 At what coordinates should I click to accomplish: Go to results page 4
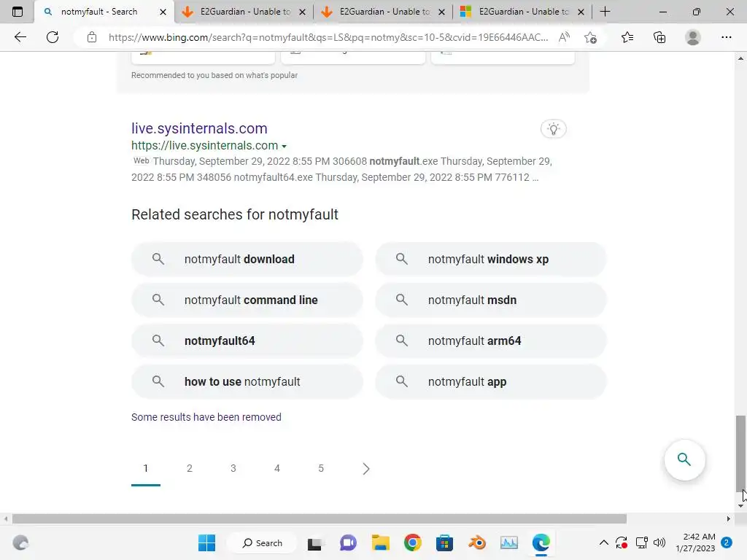(277, 469)
